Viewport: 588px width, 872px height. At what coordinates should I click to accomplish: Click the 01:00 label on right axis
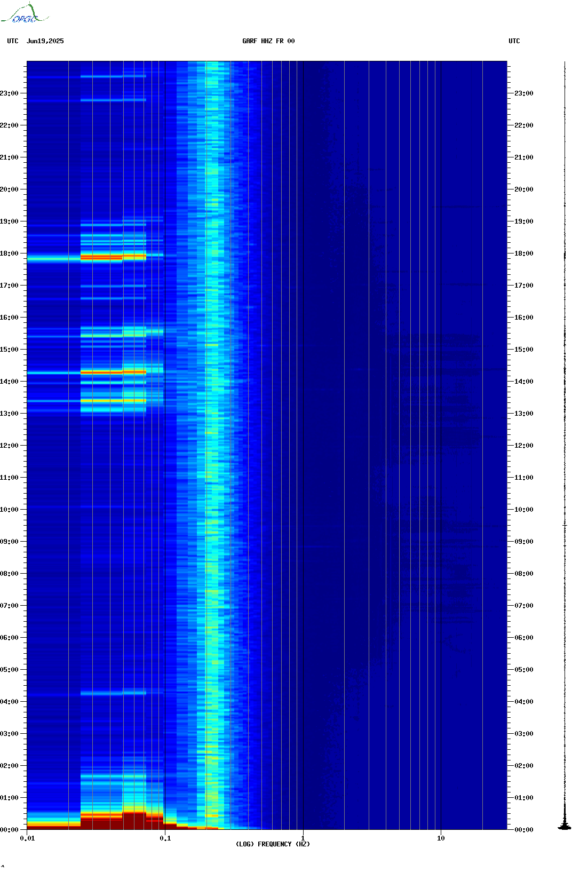(x=524, y=798)
